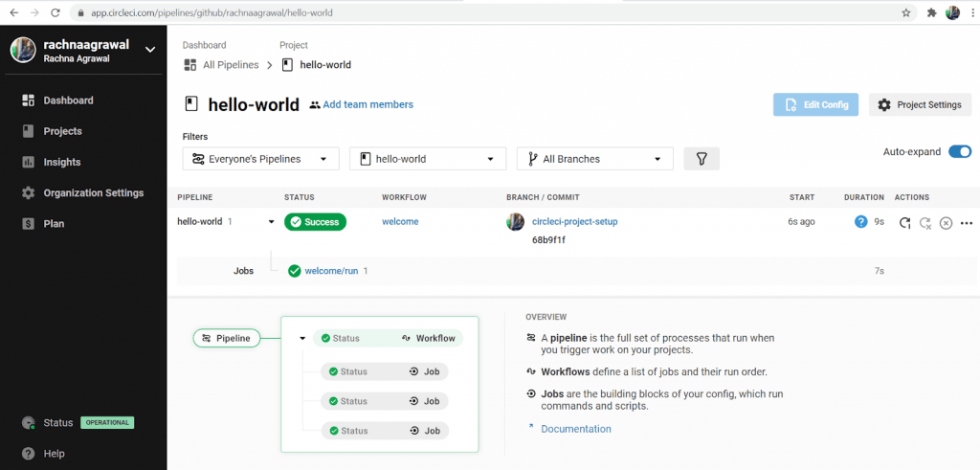Toggle the Auto-expand switch

[x=960, y=151]
